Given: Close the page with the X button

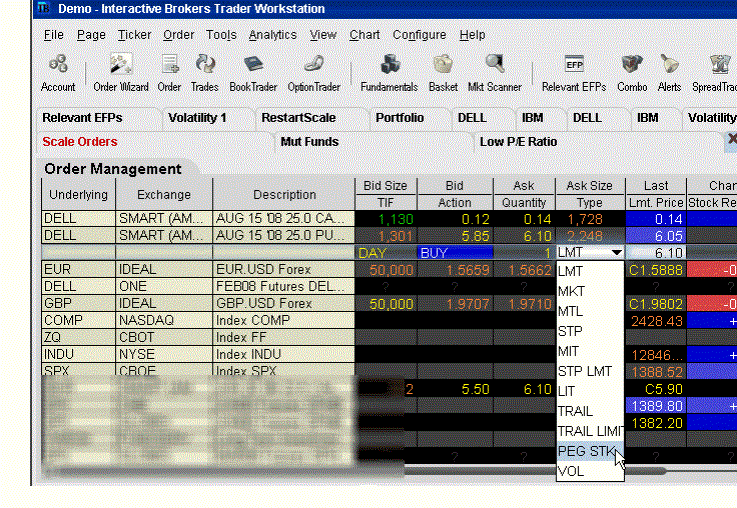Looking at the screenshot, I should click(731, 139).
